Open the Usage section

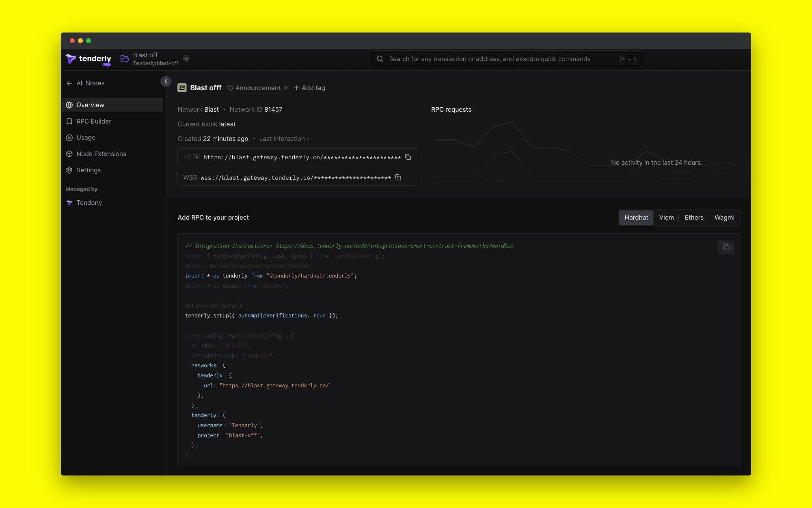[x=86, y=137]
